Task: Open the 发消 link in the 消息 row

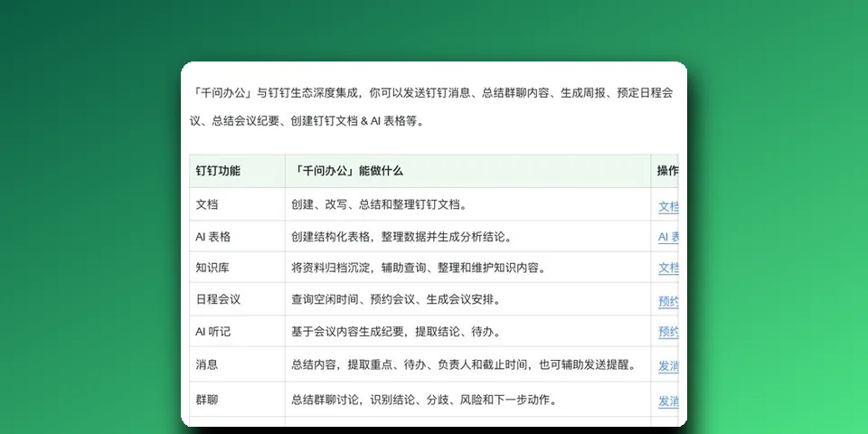Action: 668,366
